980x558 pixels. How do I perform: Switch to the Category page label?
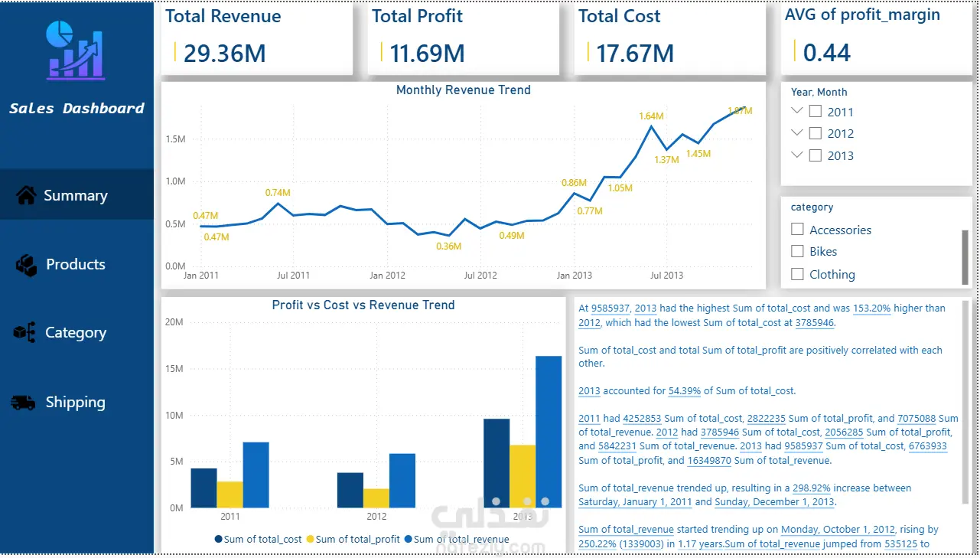pos(76,333)
